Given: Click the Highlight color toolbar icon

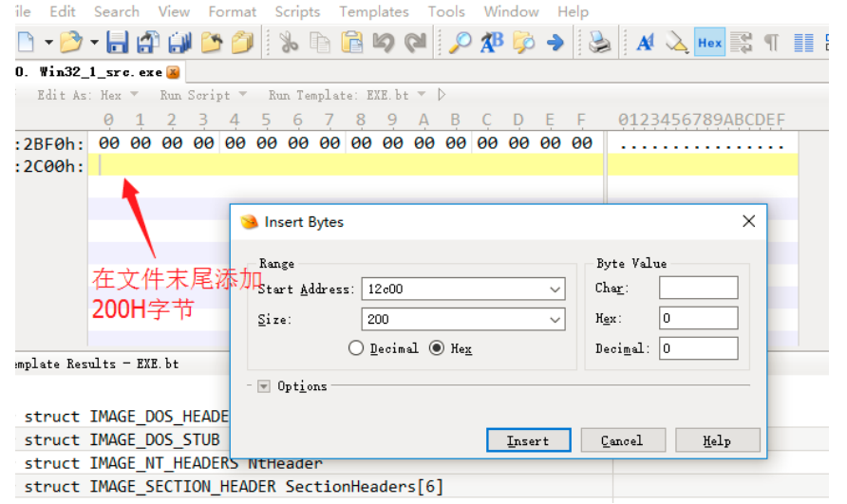Looking at the screenshot, I should tap(676, 42).
